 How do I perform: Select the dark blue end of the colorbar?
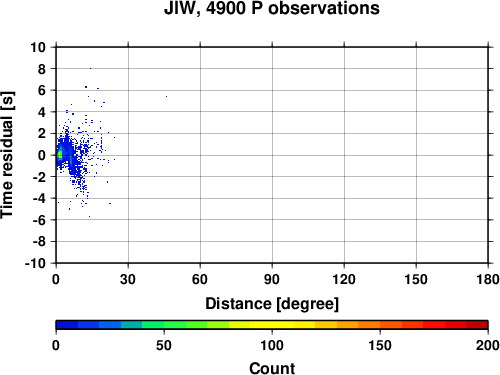click(x=67, y=325)
